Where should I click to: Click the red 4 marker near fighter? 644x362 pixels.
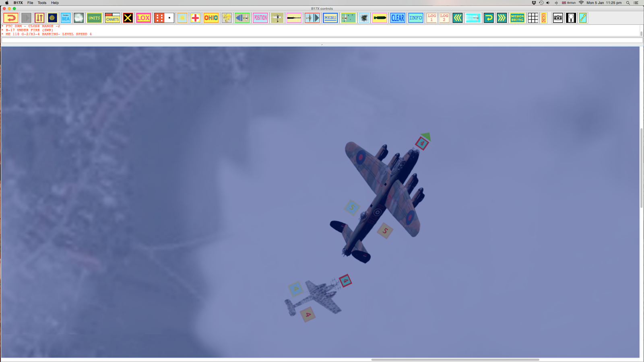(x=345, y=281)
